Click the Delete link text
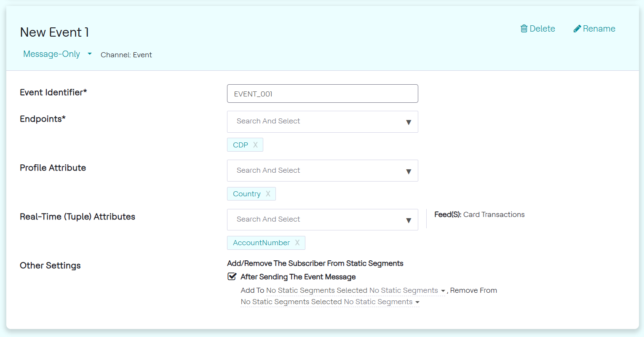644x337 pixels. click(542, 29)
